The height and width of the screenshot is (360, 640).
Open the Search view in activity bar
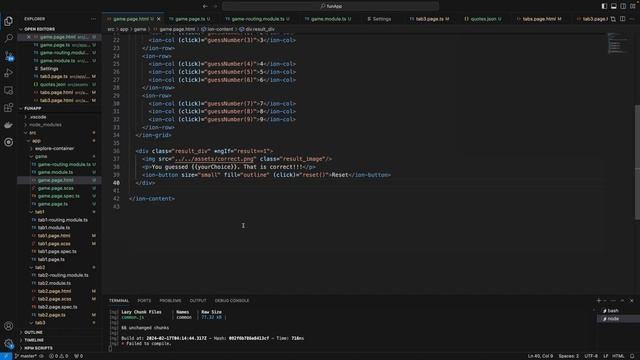click(9, 38)
